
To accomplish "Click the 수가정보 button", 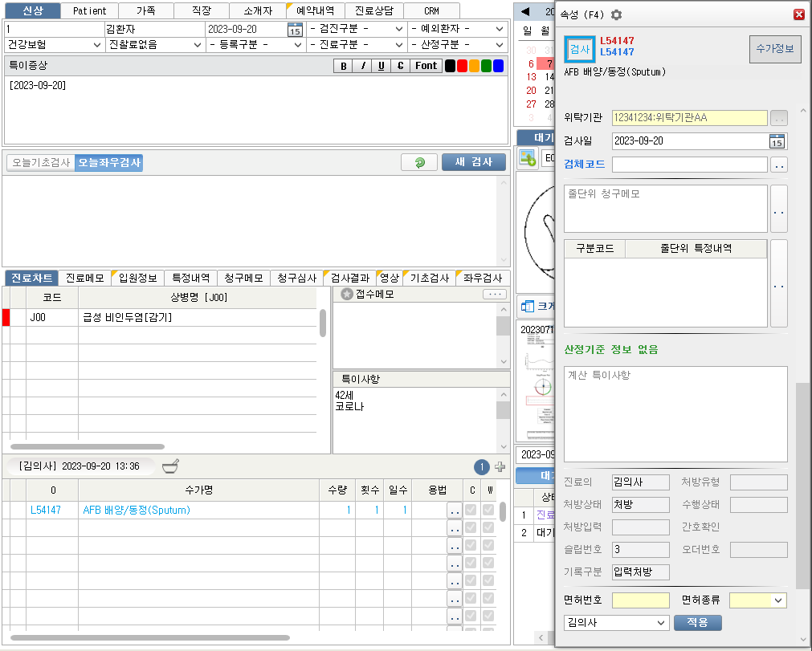I will (774, 49).
